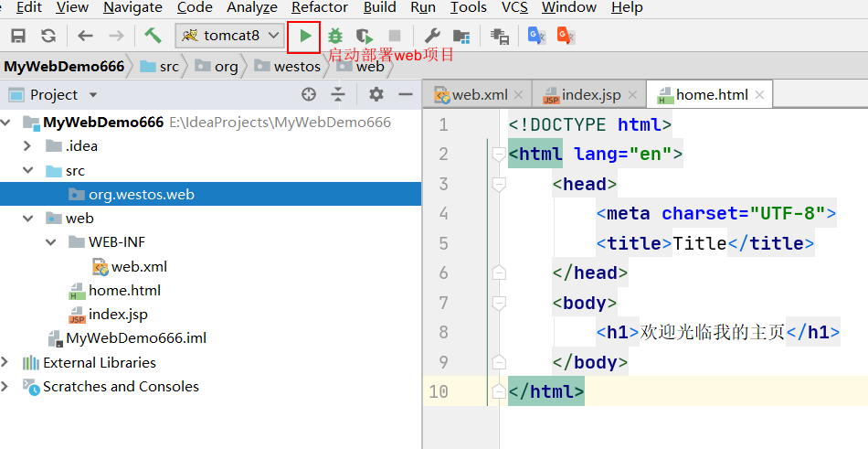Expand the .idea folder
Image resolution: width=868 pixels, height=449 pixels.
tap(27, 145)
